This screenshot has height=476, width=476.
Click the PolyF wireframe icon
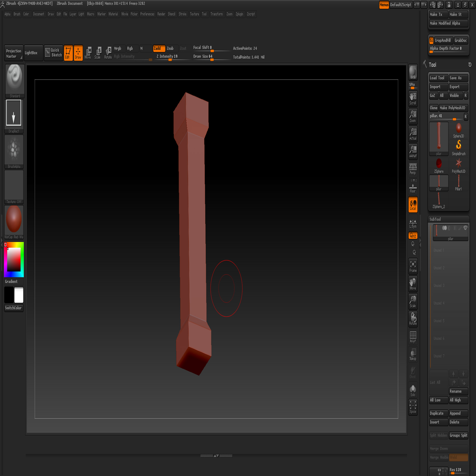click(413, 337)
